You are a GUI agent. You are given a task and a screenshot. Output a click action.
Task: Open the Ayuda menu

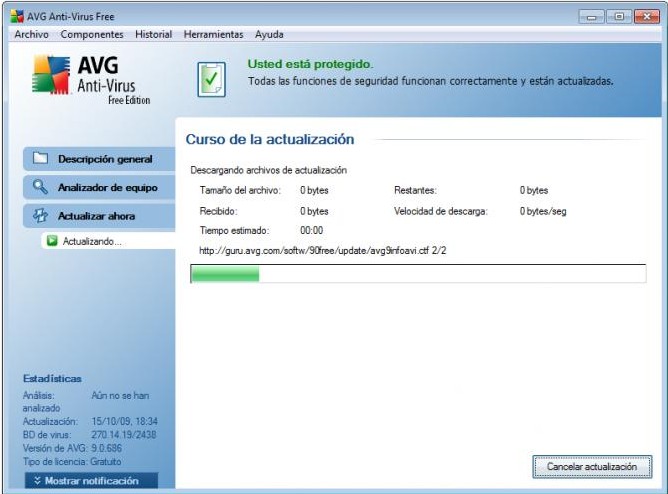pyautogui.click(x=269, y=34)
